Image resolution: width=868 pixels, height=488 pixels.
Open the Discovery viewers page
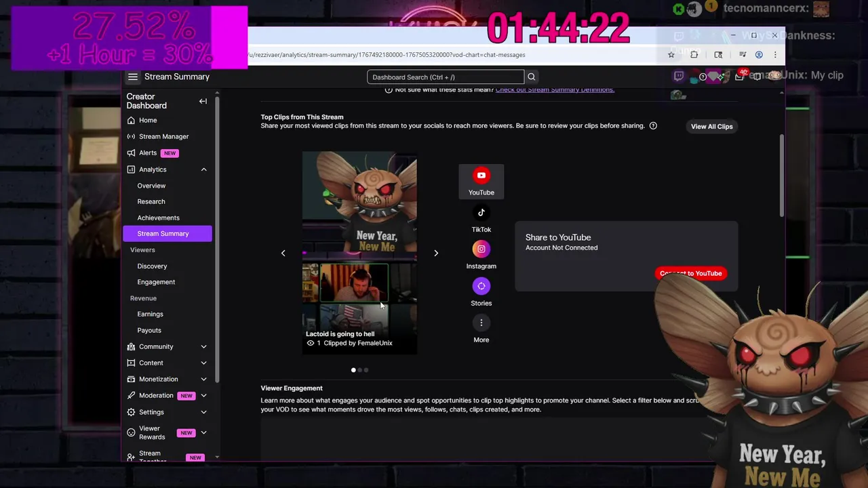pyautogui.click(x=152, y=266)
